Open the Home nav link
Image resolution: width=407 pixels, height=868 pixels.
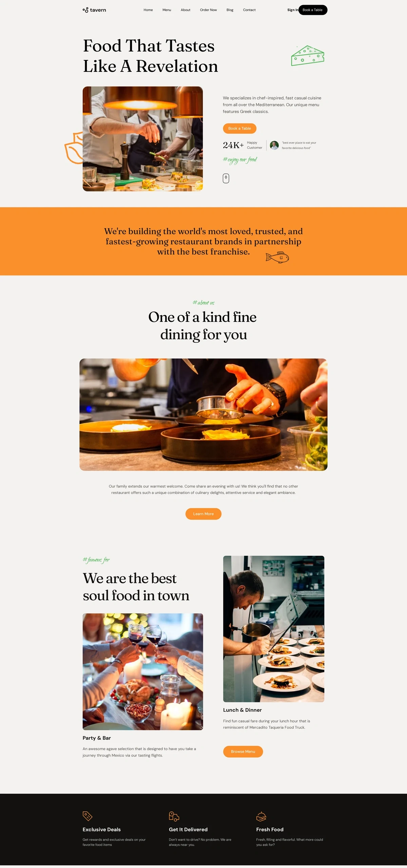click(x=148, y=10)
